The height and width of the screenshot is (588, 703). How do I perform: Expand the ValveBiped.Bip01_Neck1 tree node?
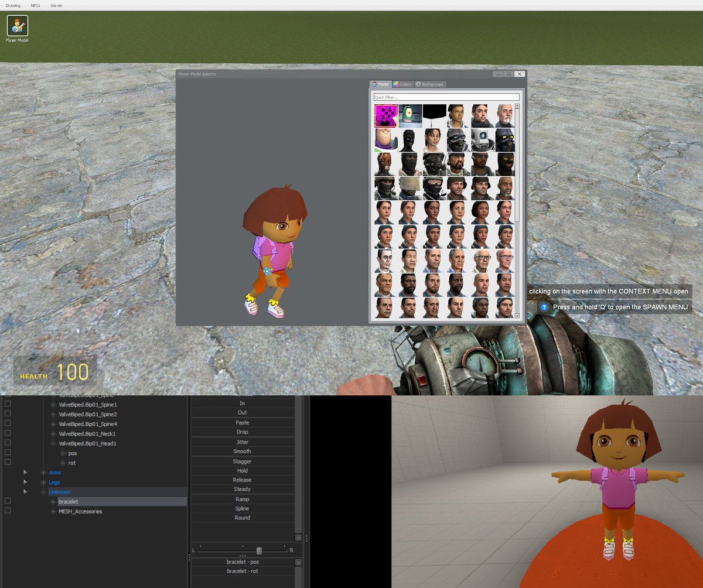[53, 433]
